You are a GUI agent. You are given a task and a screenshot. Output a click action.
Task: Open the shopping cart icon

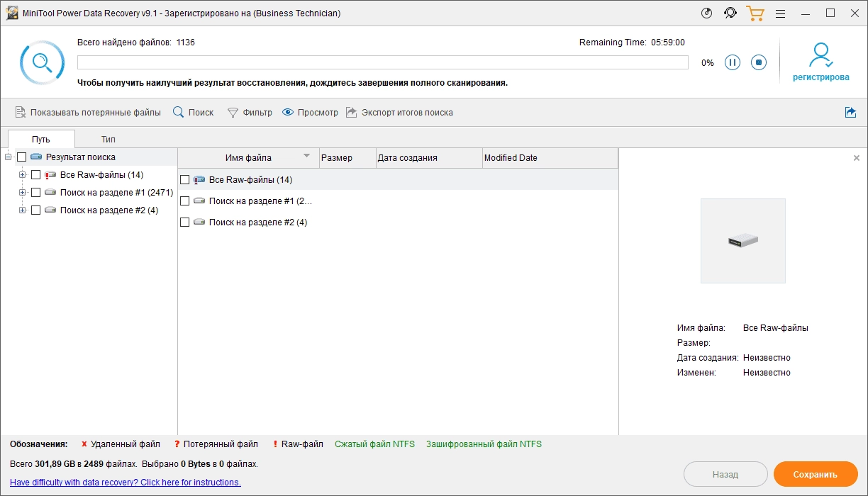tap(755, 13)
